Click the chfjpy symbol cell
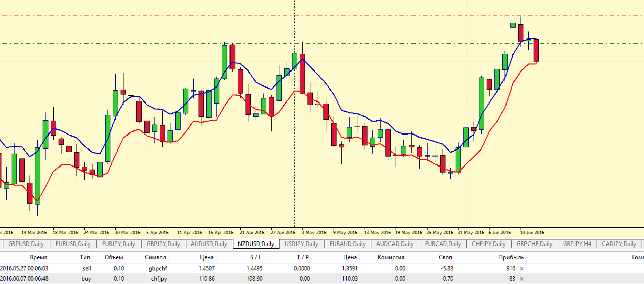The height and width of the screenshot is (284, 644). point(159,279)
